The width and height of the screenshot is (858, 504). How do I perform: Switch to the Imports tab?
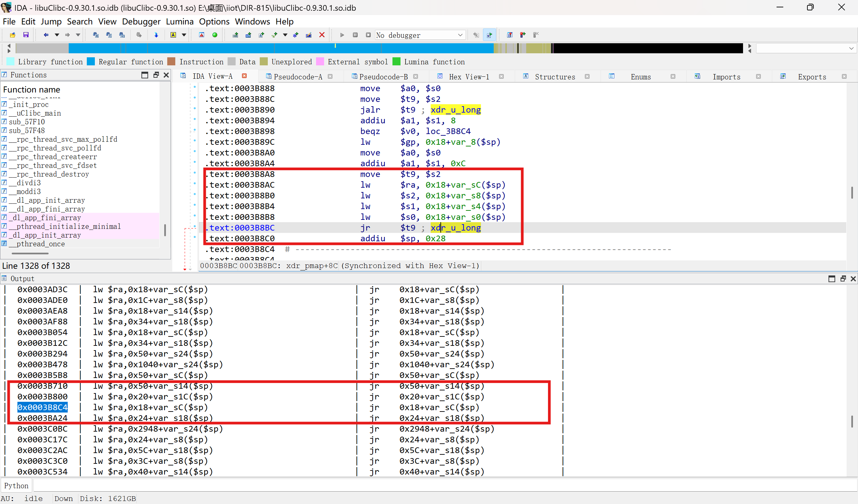point(726,77)
